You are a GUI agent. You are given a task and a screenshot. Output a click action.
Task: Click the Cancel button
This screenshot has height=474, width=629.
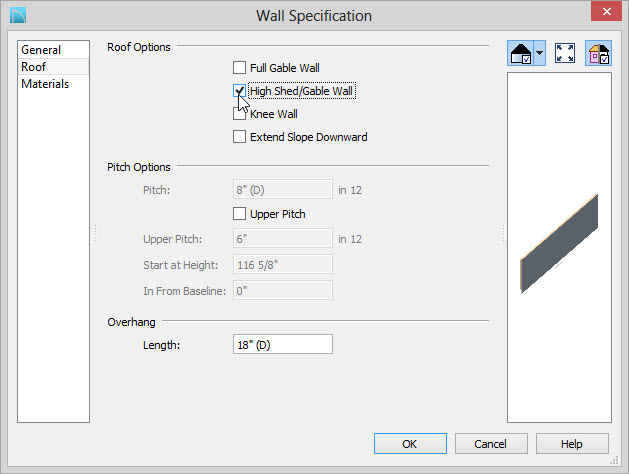click(491, 444)
